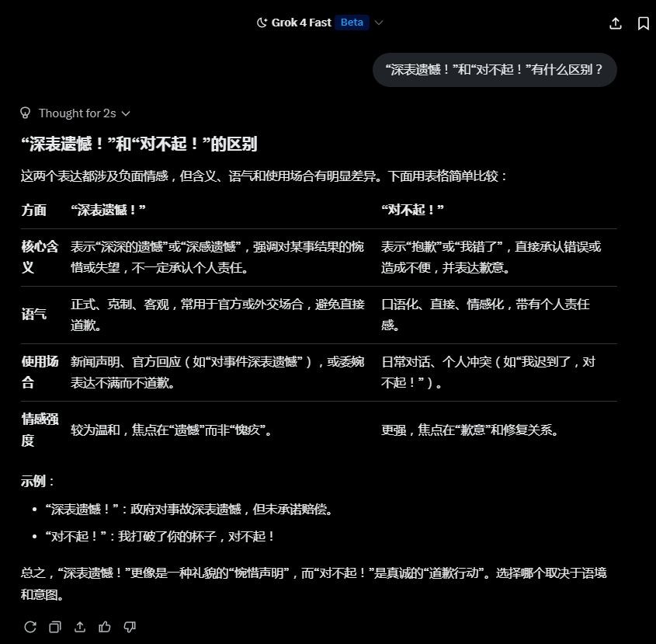656x644 pixels.
Task: Click the share conversation icon at top right
Action: point(616,23)
